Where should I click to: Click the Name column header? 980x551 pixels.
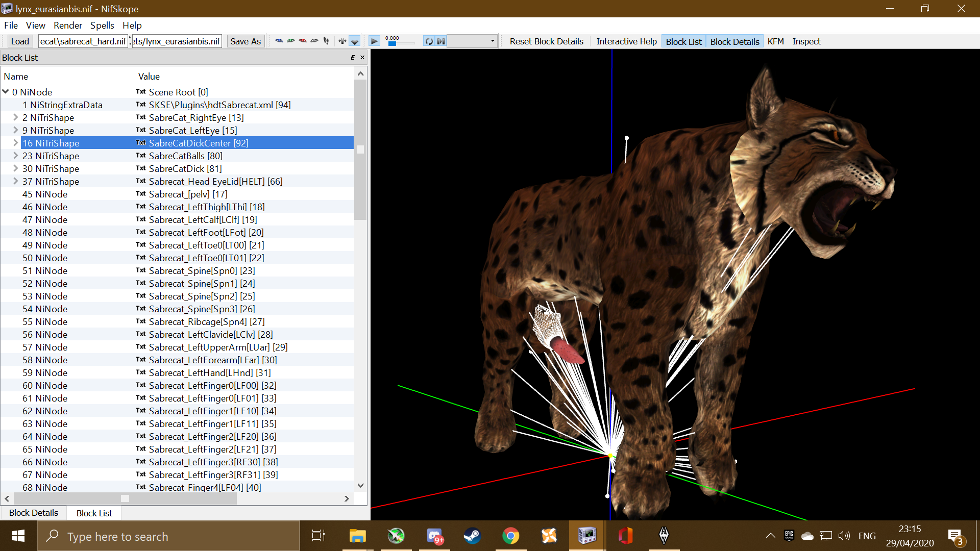click(68, 76)
